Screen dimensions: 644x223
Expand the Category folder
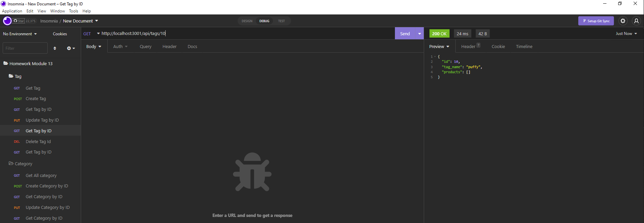(21, 164)
